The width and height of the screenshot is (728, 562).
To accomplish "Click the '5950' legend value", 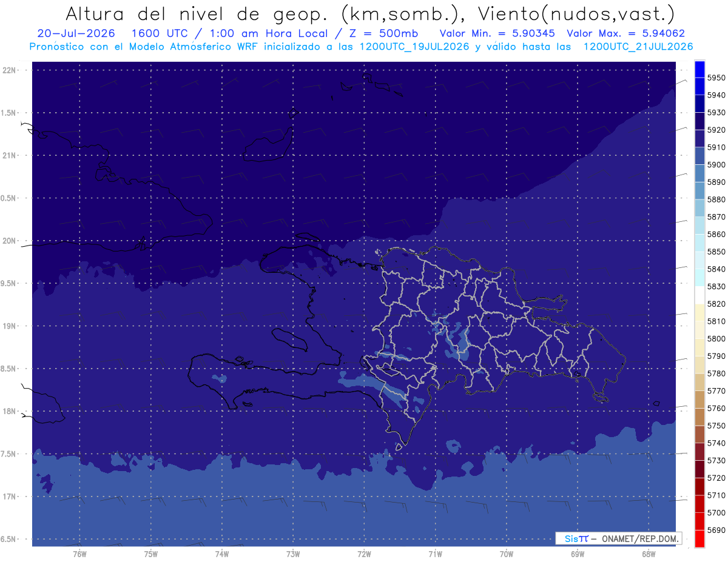I will click(716, 78).
